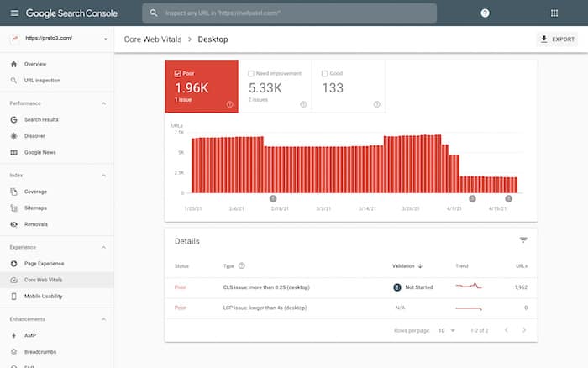Go to next page of details
Viewport: 588px width, 368px height.
(524, 330)
